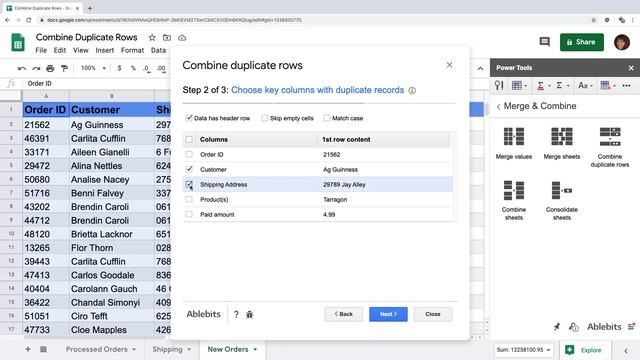Pin the Power Tools sidebar
Image resolution: width=640 pixels, height=360 pixels.
[557, 327]
